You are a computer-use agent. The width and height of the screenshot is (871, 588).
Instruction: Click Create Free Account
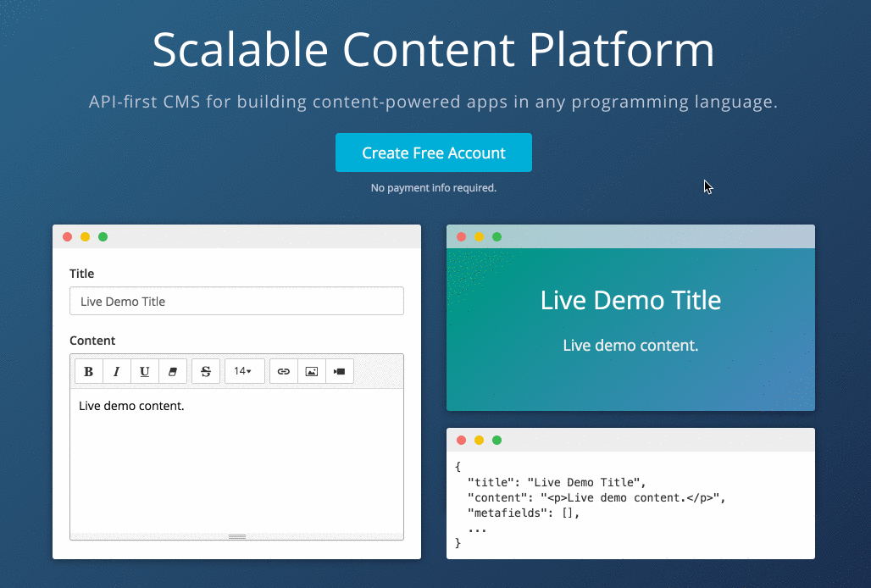point(433,153)
